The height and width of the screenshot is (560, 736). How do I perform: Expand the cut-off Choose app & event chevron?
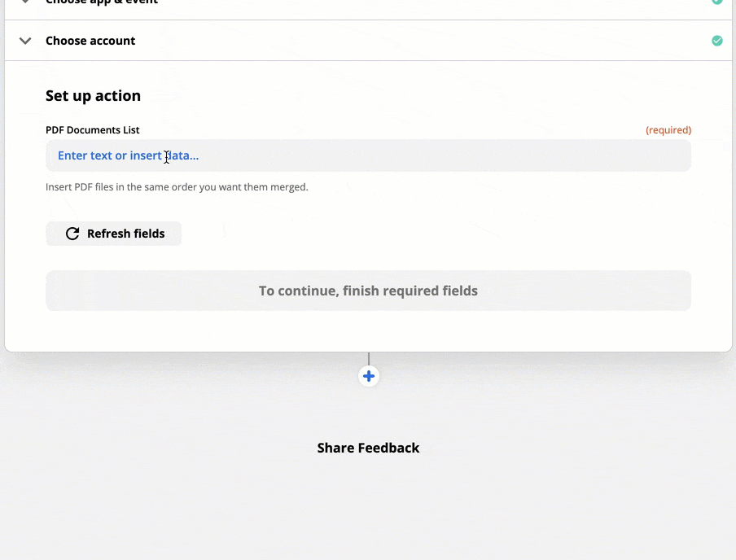[x=25, y=2]
